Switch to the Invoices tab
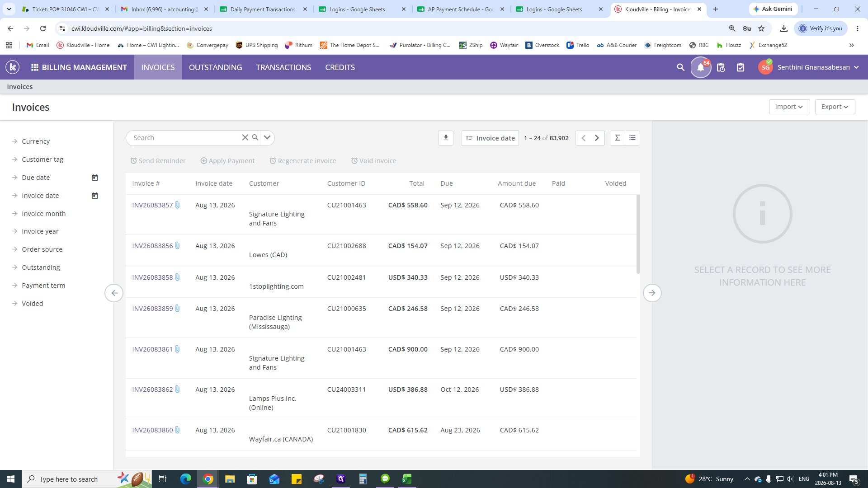 (x=158, y=67)
